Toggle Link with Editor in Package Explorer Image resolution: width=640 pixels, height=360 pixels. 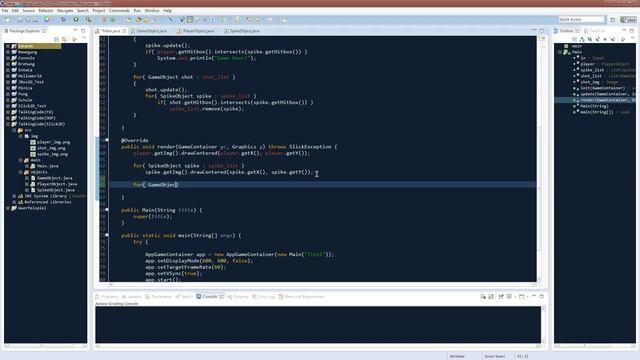click(64, 39)
